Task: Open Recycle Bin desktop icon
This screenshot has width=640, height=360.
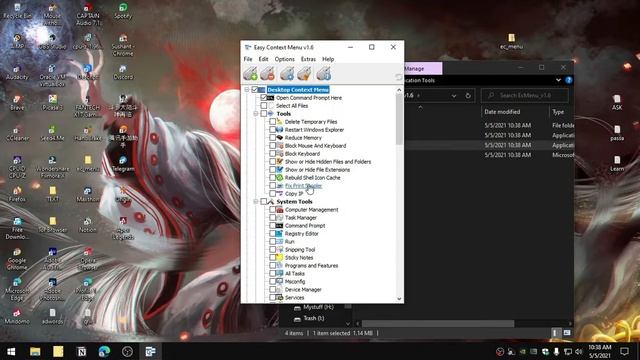Action: tap(17, 11)
